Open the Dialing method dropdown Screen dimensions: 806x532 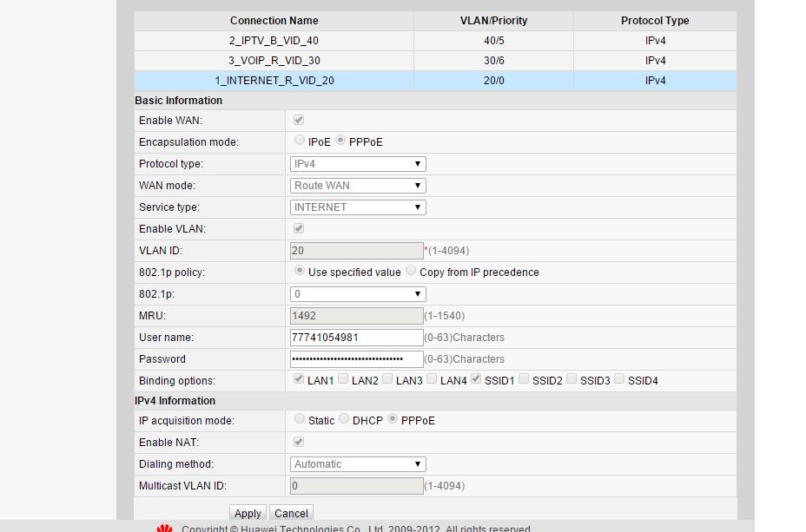pyautogui.click(x=357, y=464)
